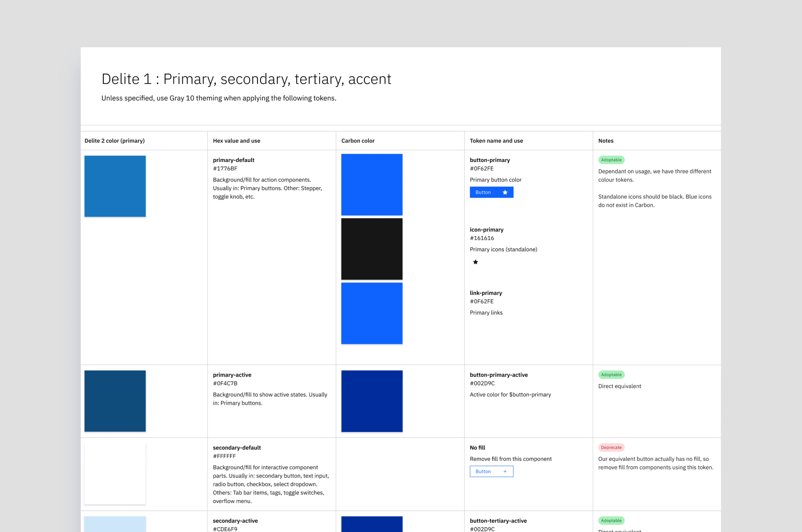This screenshot has width=802, height=532.
Task: Click 'Primary icons (standalone)' text
Action: (x=503, y=249)
